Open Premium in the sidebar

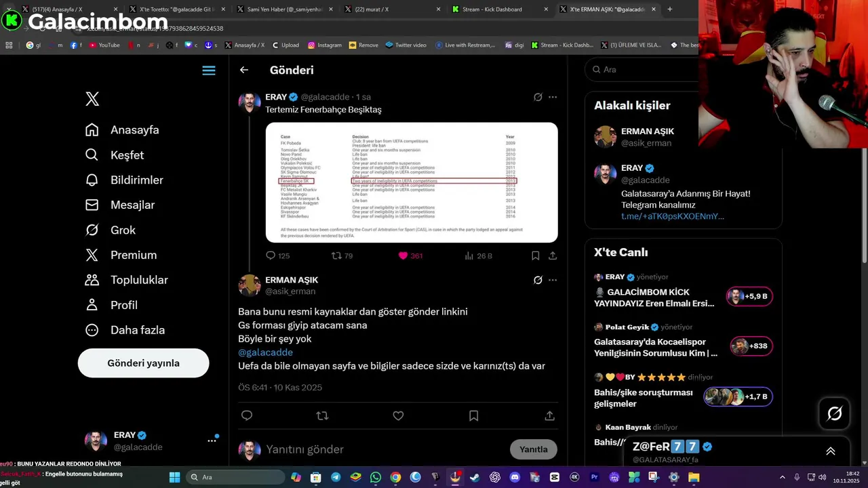pyautogui.click(x=121, y=255)
